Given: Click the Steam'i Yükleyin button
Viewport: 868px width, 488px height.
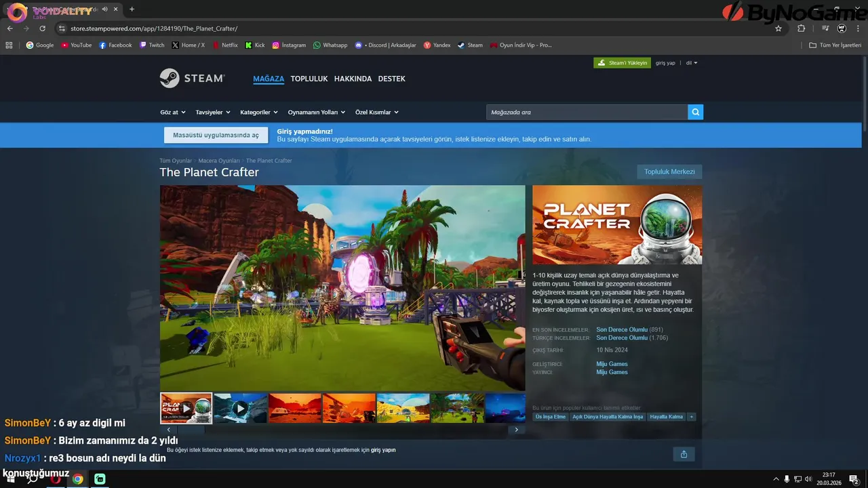Looking at the screenshot, I should tap(622, 63).
